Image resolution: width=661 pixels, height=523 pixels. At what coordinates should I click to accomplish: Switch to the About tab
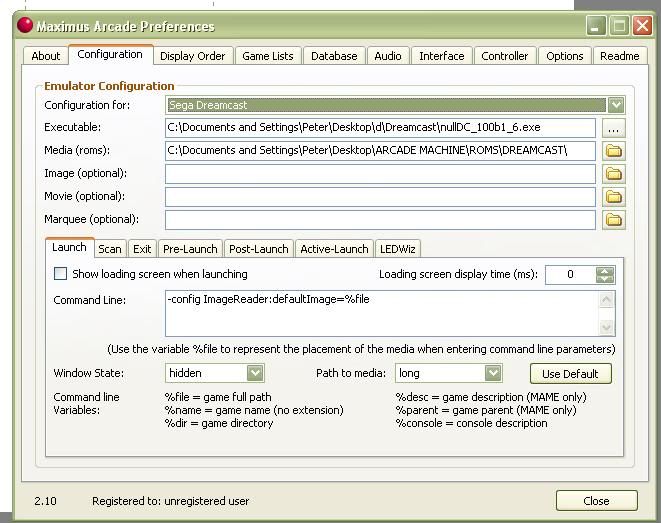click(x=46, y=56)
